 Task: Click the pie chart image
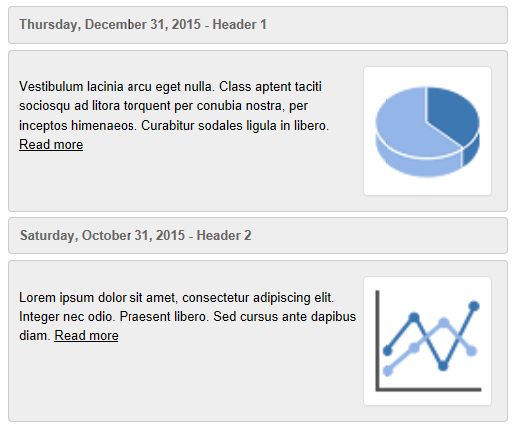(427, 131)
